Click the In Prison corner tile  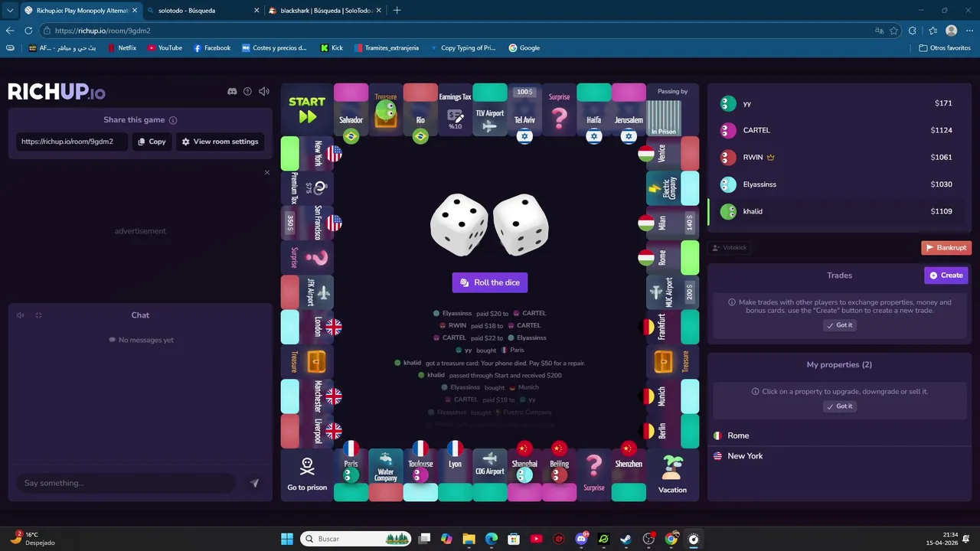pyautogui.click(x=672, y=110)
